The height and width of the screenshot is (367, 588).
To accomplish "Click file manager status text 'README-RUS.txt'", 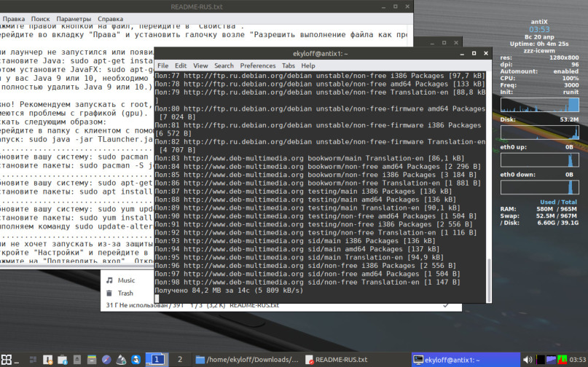I will 254,305.
